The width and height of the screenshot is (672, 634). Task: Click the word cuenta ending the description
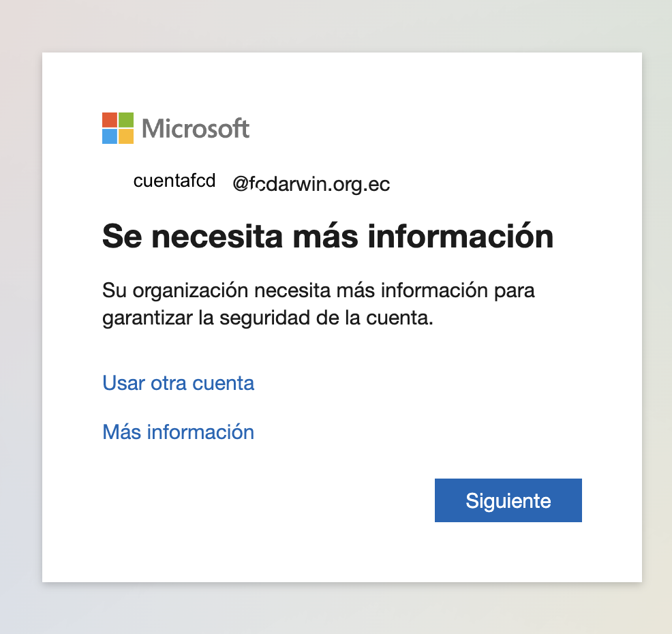click(399, 318)
